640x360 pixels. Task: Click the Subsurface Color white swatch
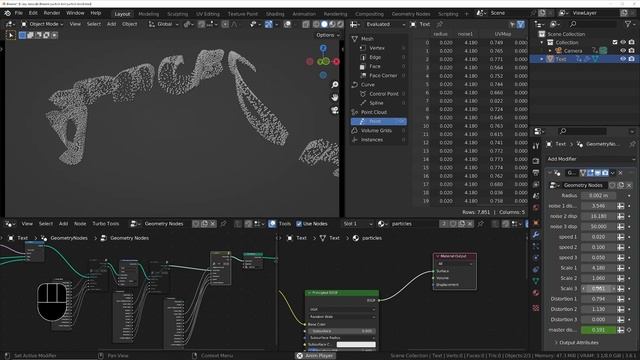[x=356, y=344]
